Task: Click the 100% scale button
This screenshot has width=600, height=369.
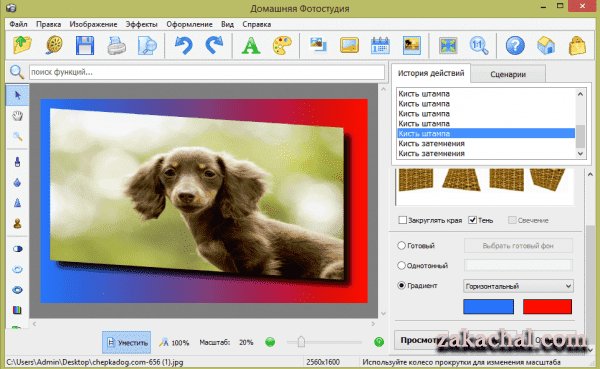Action: click(x=174, y=343)
